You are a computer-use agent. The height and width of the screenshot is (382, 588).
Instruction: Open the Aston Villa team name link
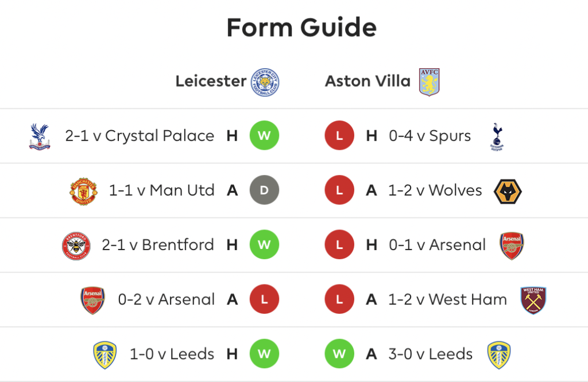(x=368, y=81)
